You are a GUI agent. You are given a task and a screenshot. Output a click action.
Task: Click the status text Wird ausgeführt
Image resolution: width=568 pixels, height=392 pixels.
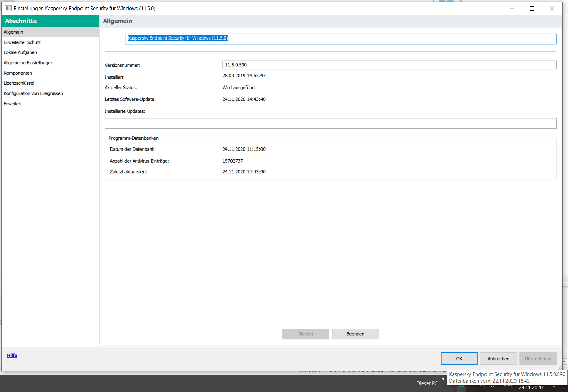coord(239,88)
